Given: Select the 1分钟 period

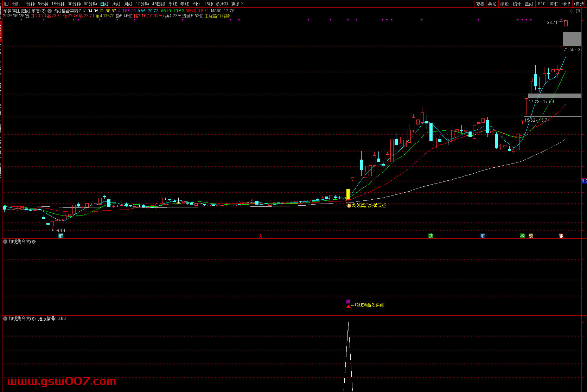Looking at the screenshot, I should [30, 4].
